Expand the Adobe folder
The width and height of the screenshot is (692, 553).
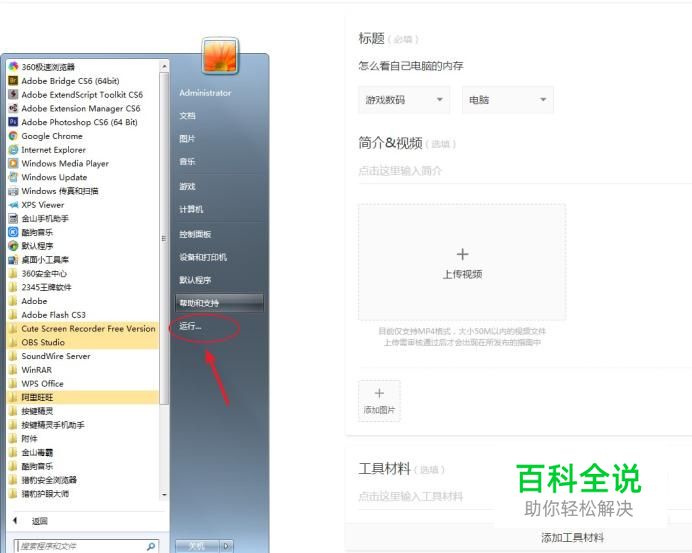tap(83, 301)
